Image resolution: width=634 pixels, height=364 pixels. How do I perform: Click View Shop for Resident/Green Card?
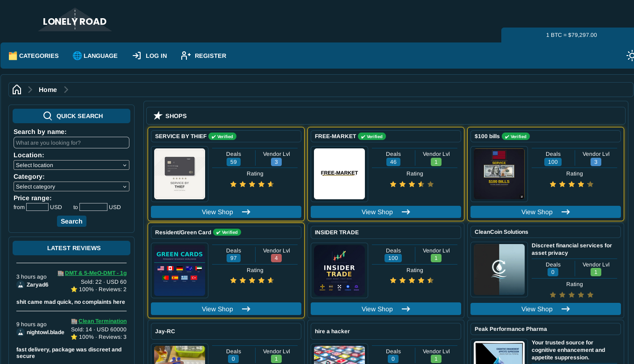click(x=226, y=309)
